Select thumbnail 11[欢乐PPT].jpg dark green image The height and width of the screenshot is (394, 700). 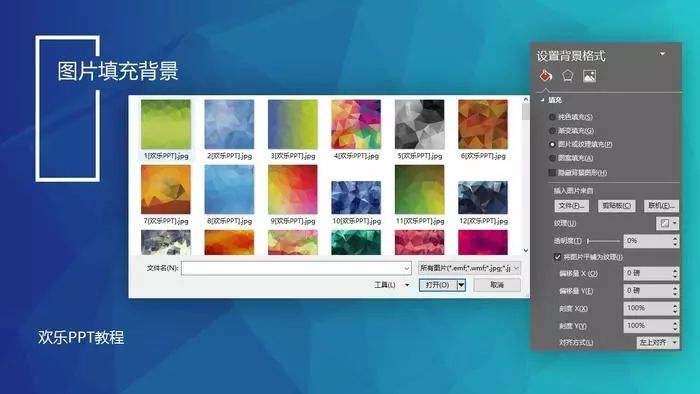click(419, 190)
